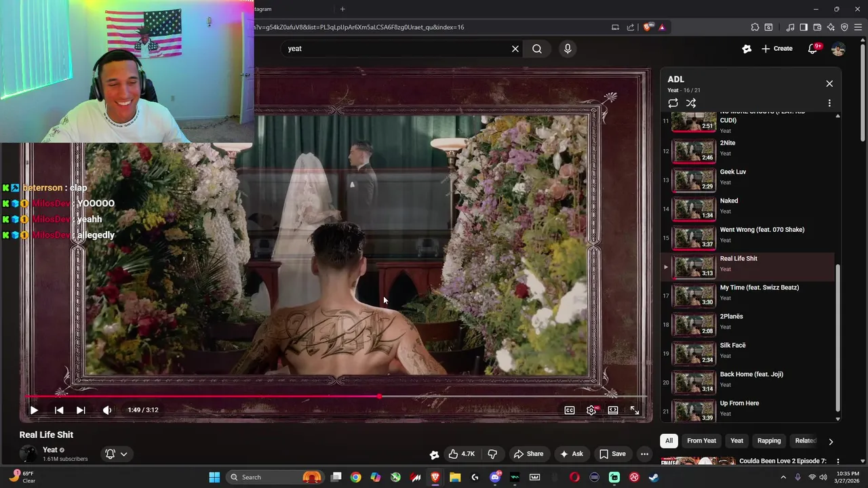Open a new browser tab

click(342, 9)
